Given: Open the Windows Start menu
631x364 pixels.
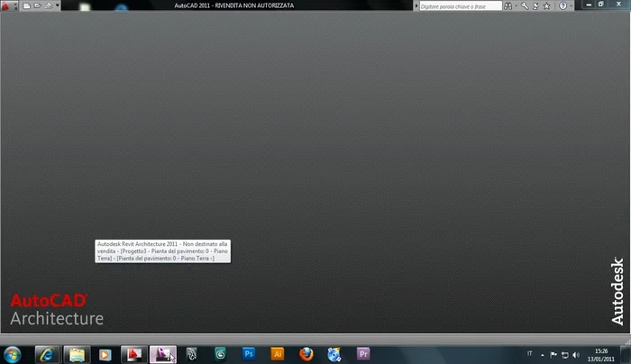Looking at the screenshot, I should [x=13, y=353].
